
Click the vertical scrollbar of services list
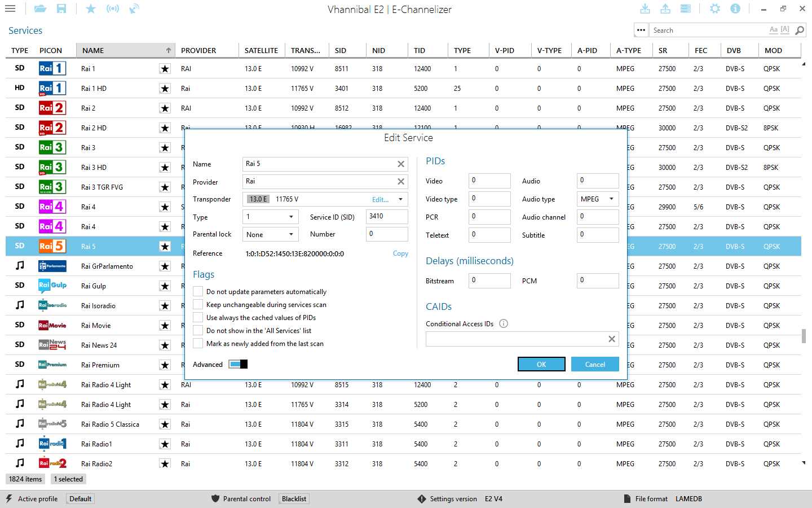pyautogui.click(x=804, y=336)
